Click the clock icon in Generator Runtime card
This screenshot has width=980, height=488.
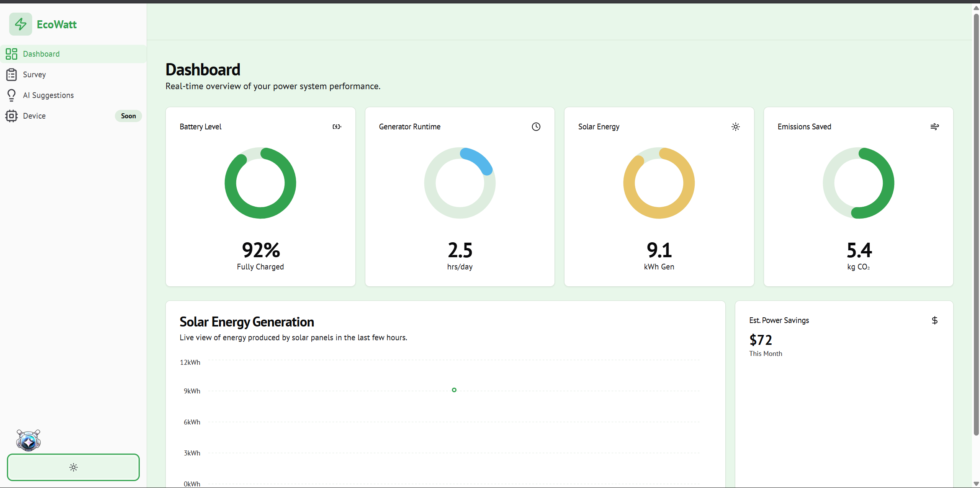pyautogui.click(x=536, y=127)
